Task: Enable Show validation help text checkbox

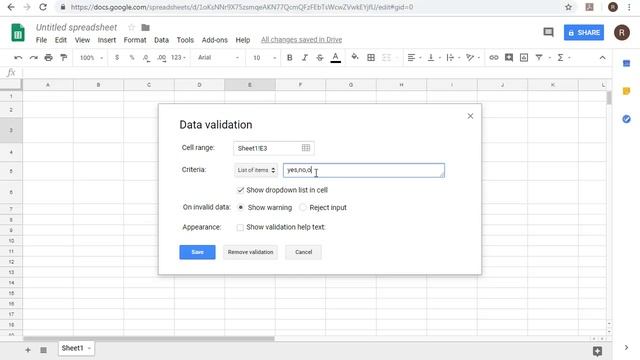Action: pyautogui.click(x=240, y=227)
